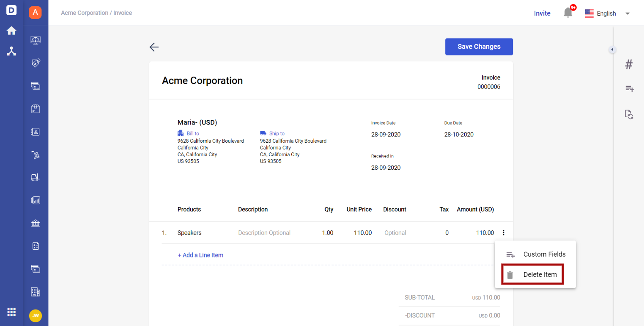Click the calculator sidebar icon
This screenshot has height=326, width=644.
click(x=36, y=246)
